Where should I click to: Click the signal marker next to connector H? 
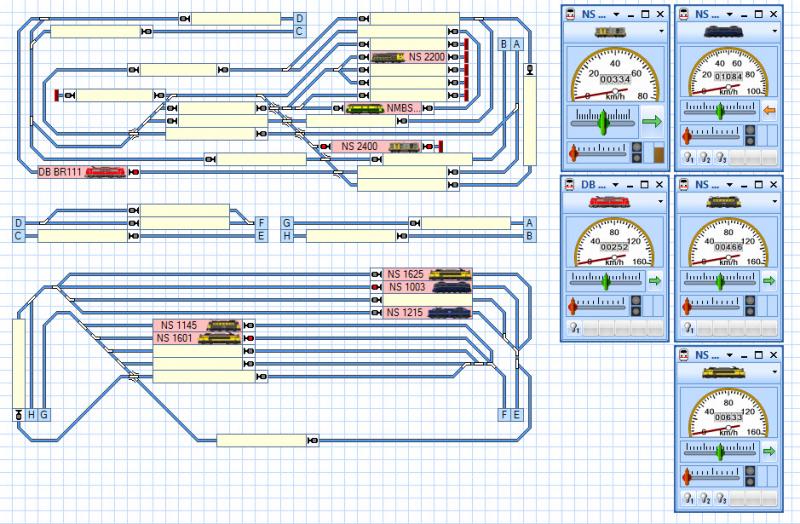point(19,414)
